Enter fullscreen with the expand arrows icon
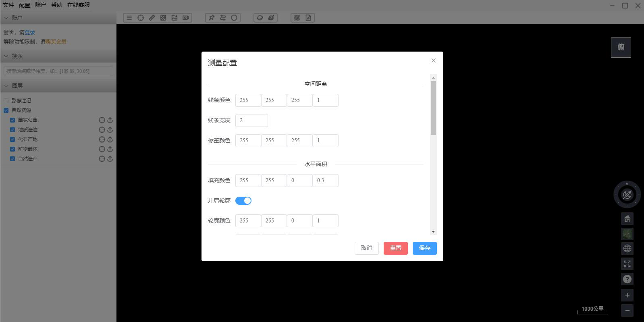This screenshot has height=322, width=644. [x=627, y=264]
